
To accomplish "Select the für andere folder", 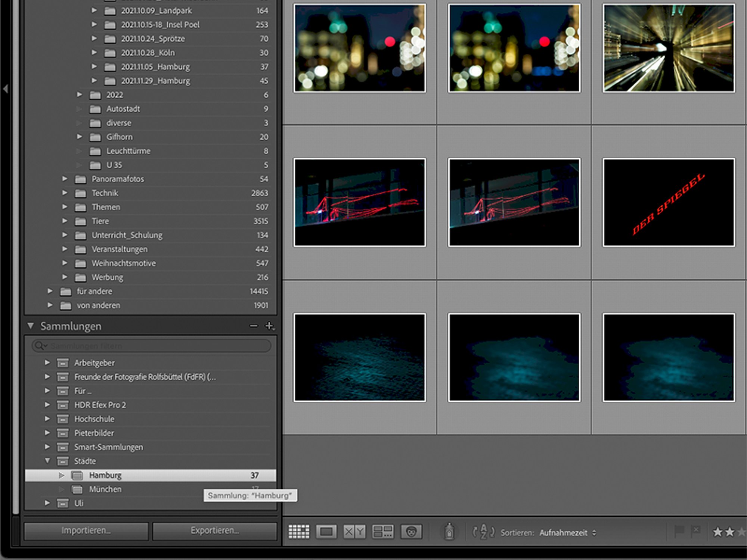I will coord(94,291).
